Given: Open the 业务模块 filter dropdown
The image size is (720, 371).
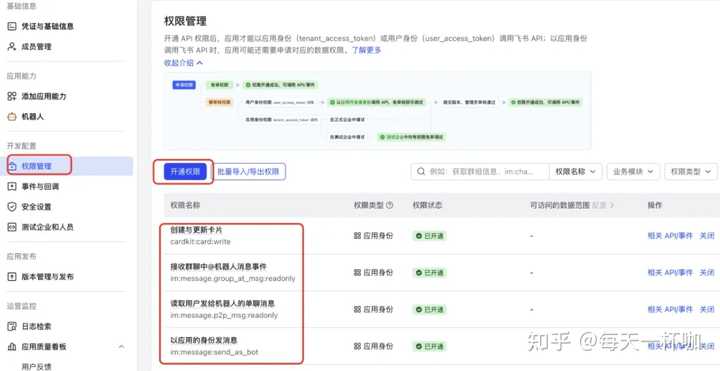Looking at the screenshot, I should tap(633, 171).
